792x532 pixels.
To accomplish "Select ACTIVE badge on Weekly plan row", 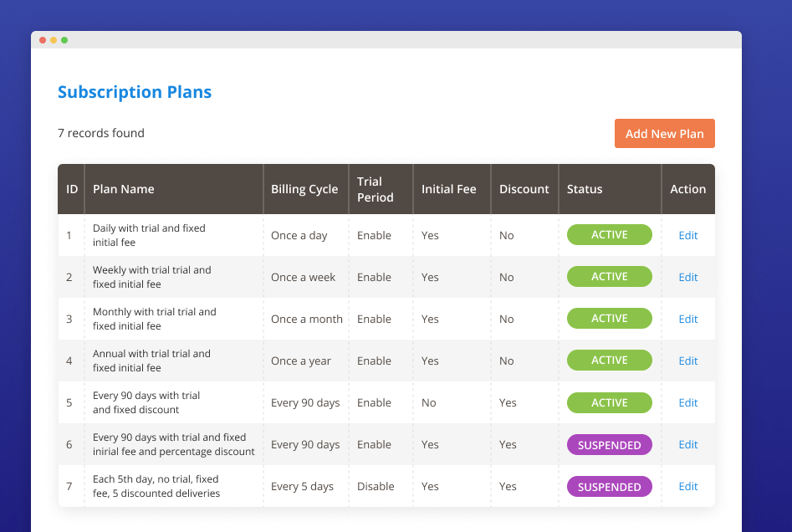I will (609, 277).
